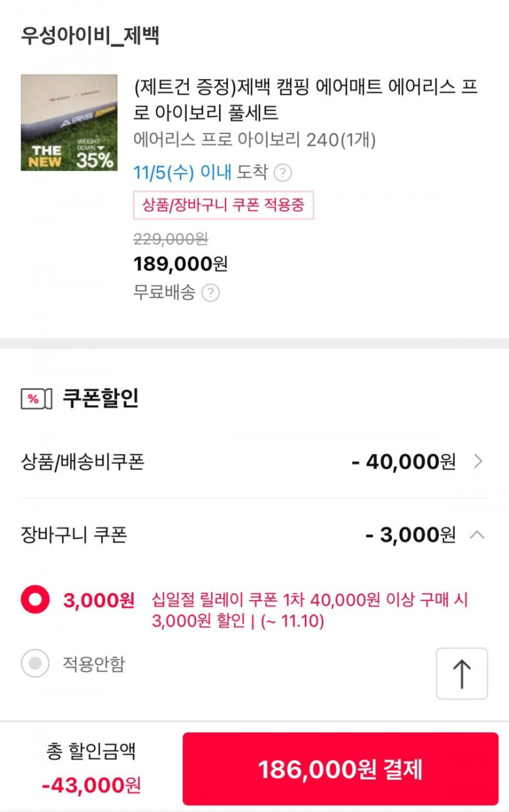Tap the air mat product thumbnail
The height and width of the screenshot is (812, 509).
click(x=69, y=123)
